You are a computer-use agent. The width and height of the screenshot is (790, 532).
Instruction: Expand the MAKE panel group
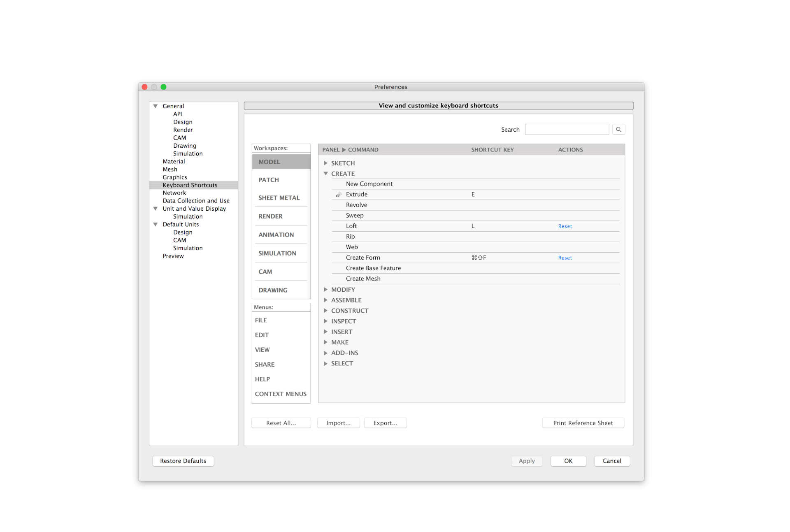pos(325,342)
